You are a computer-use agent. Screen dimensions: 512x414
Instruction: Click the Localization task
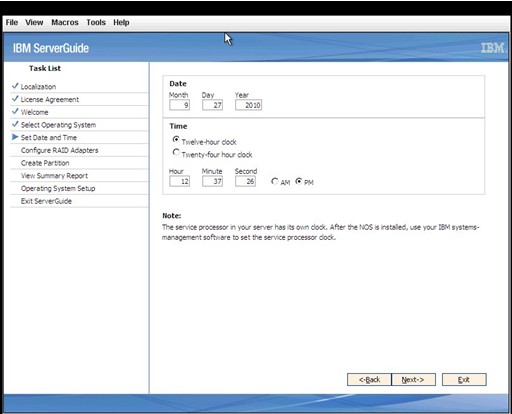[x=38, y=87]
